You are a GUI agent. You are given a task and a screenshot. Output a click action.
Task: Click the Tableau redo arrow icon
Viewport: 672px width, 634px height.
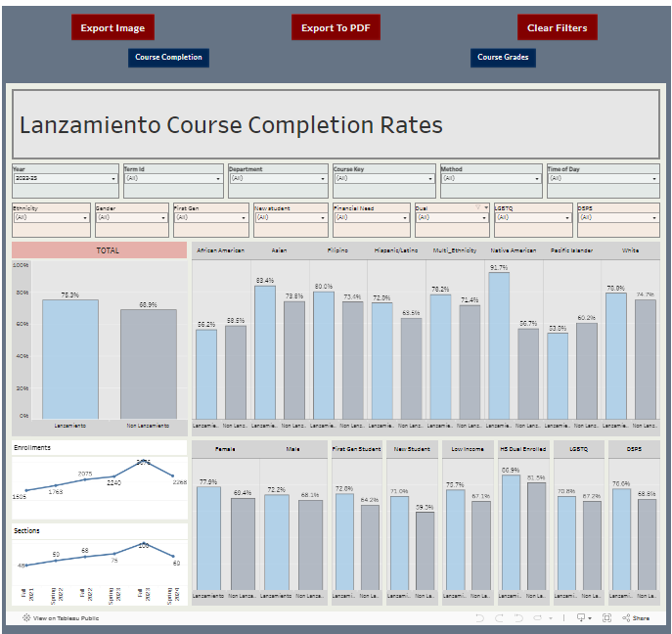pyautogui.click(x=497, y=618)
